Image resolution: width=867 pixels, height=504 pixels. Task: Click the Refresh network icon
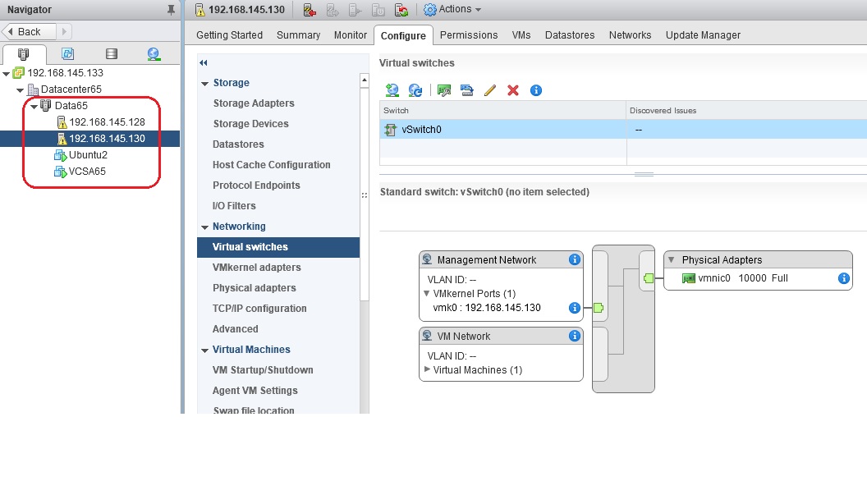415,90
